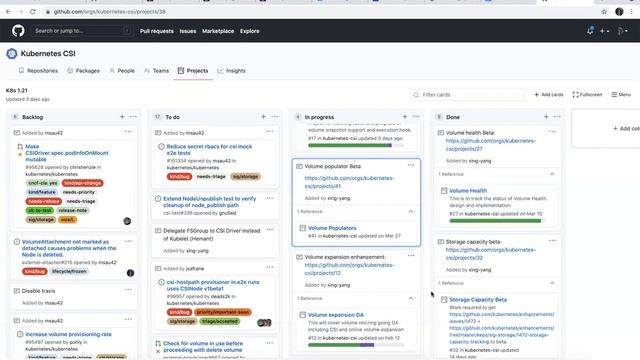Open card menu for Storage capacity beta
The image size is (640, 360).
point(552,241)
